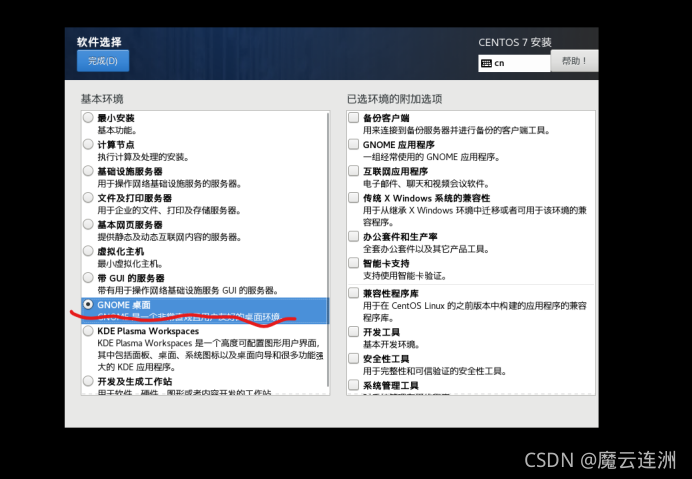Select the 虚拟化主机 radio button

point(88,251)
